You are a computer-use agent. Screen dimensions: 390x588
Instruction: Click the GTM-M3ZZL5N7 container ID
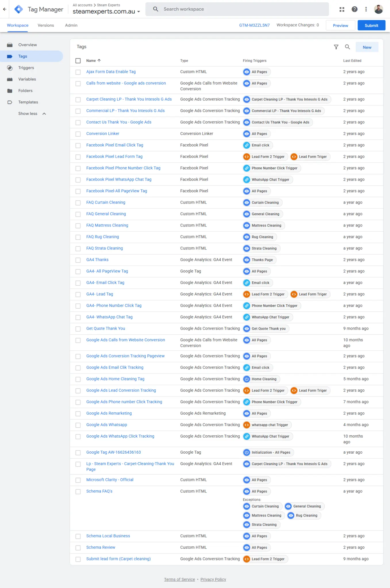254,25
